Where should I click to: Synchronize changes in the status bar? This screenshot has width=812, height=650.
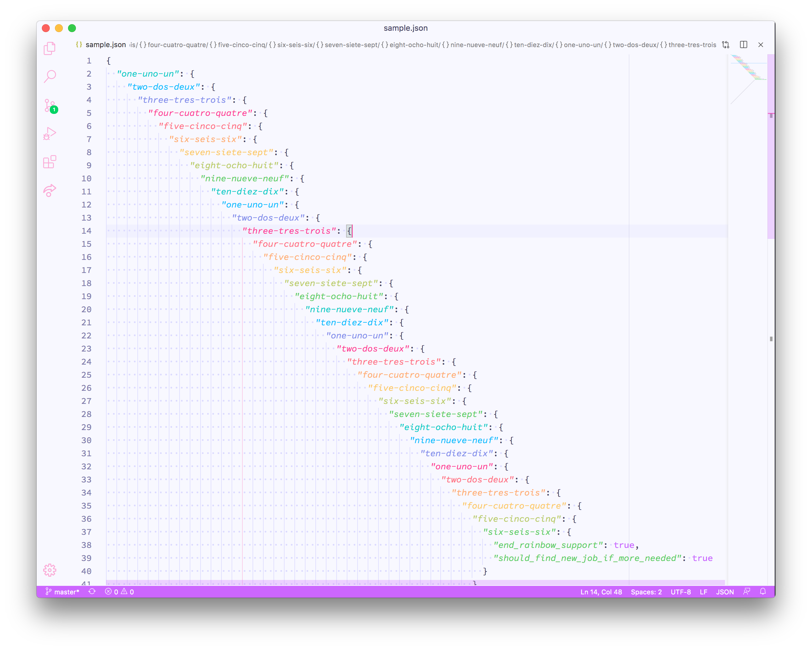[x=92, y=592]
